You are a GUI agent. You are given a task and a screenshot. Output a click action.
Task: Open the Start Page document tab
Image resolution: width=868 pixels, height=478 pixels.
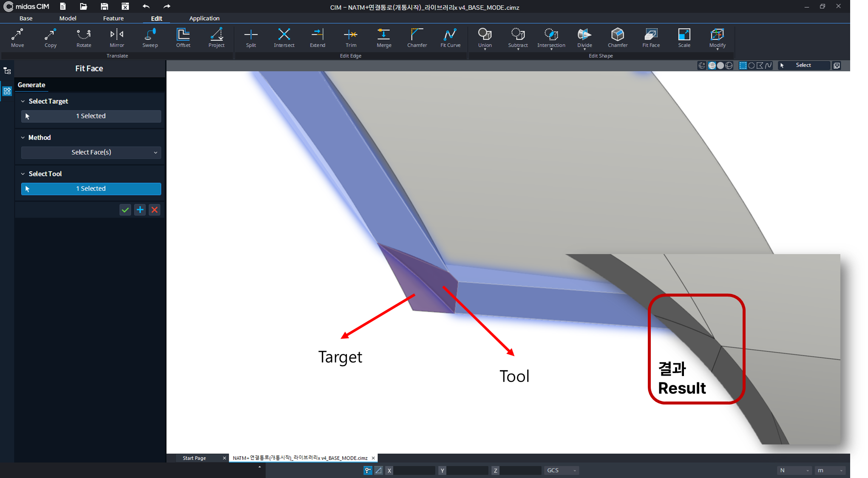pyautogui.click(x=194, y=458)
